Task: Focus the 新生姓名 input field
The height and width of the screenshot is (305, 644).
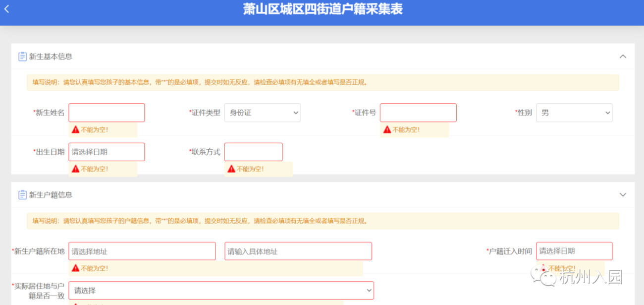Action: click(107, 113)
